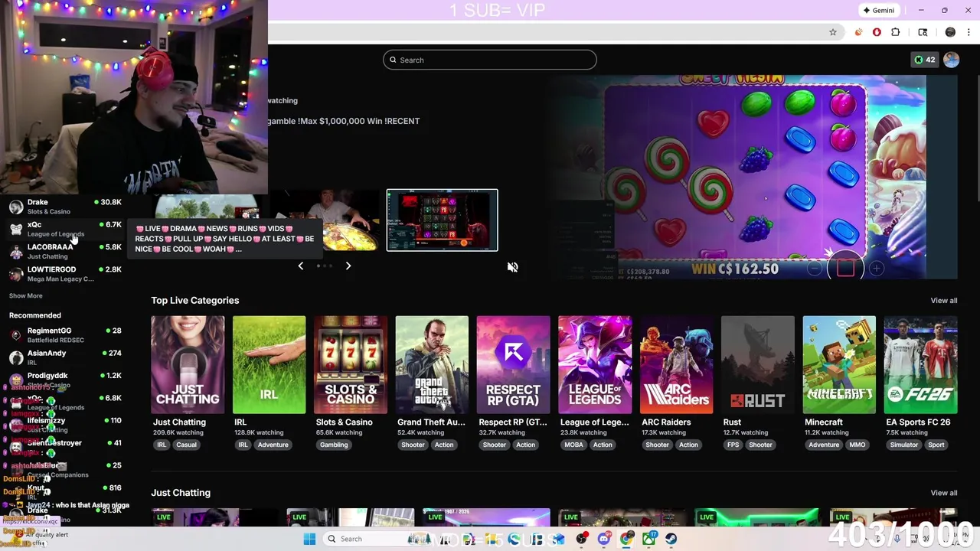Open LOWTIERGOD's channel in sidebar
This screenshot has width=980, height=551.
tap(65, 274)
